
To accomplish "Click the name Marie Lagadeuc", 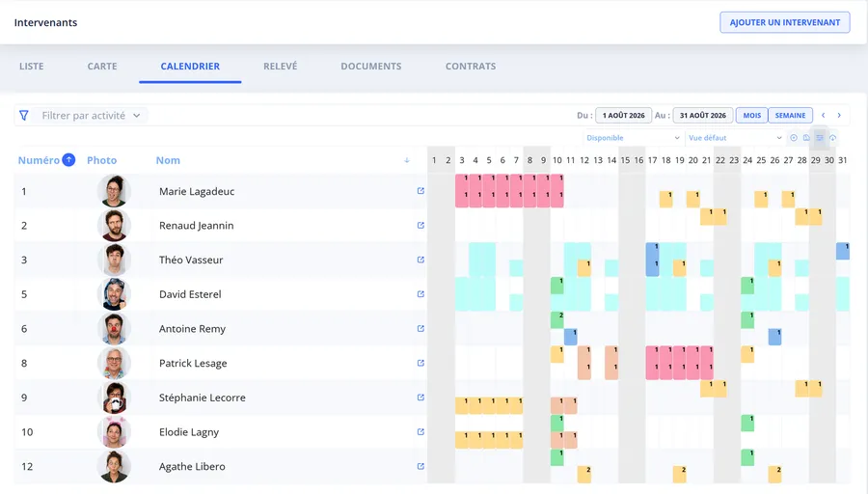I will tap(197, 191).
